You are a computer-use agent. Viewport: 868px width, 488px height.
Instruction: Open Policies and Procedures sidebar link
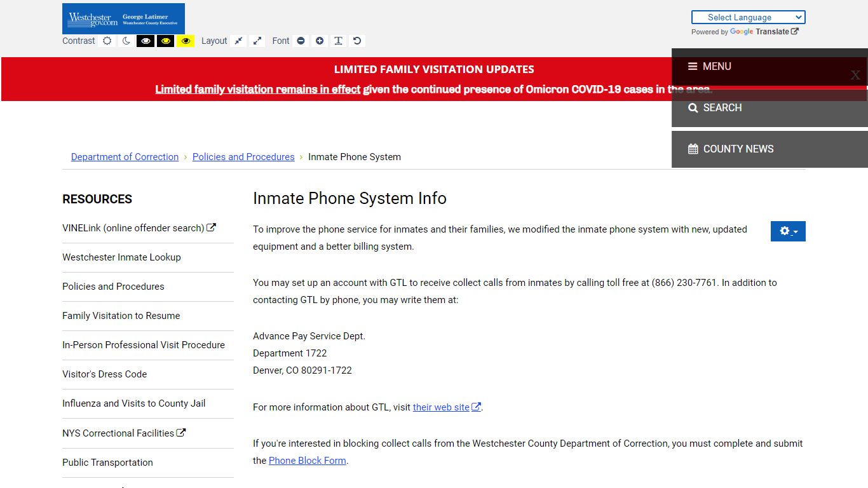pyautogui.click(x=113, y=287)
